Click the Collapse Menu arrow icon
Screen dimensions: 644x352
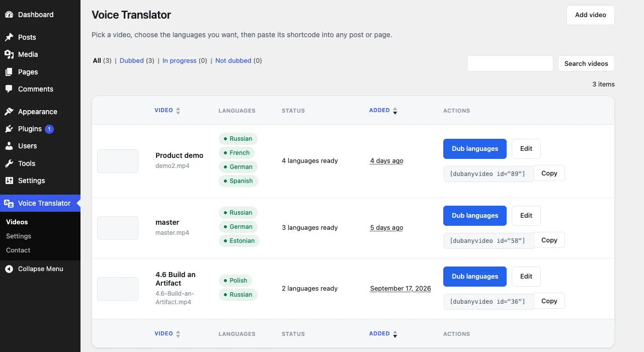pyautogui.click(x=9, y=269)
